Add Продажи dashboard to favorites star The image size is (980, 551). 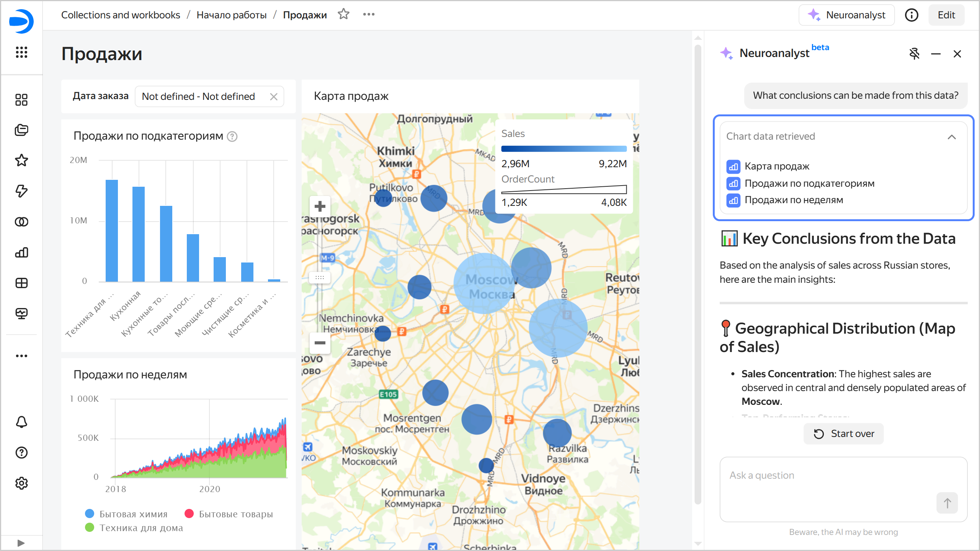343,15
